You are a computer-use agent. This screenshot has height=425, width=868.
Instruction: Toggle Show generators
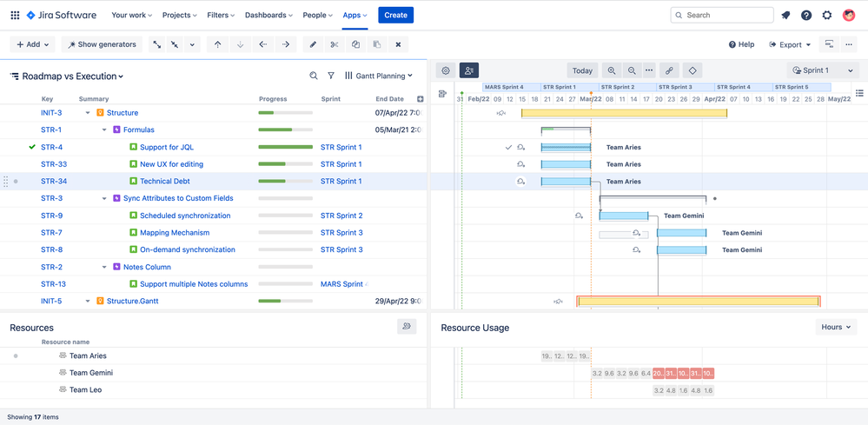coord(102,44)
